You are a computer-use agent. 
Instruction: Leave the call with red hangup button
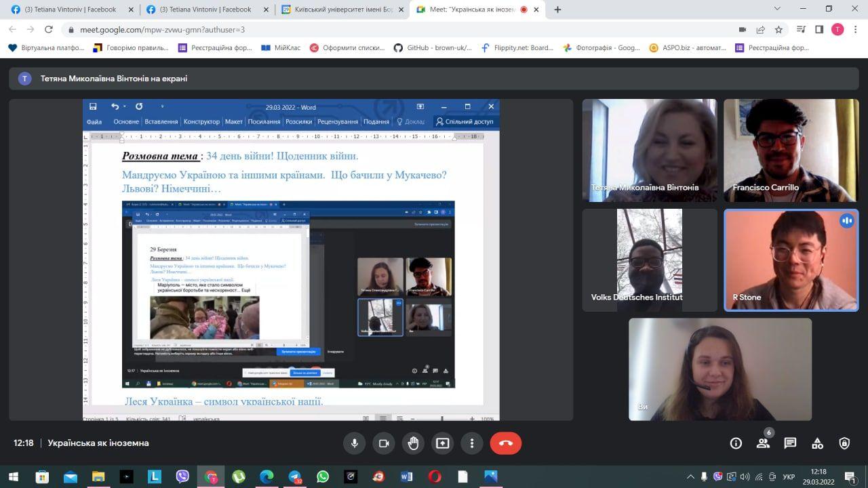click(x=505, y=443)
